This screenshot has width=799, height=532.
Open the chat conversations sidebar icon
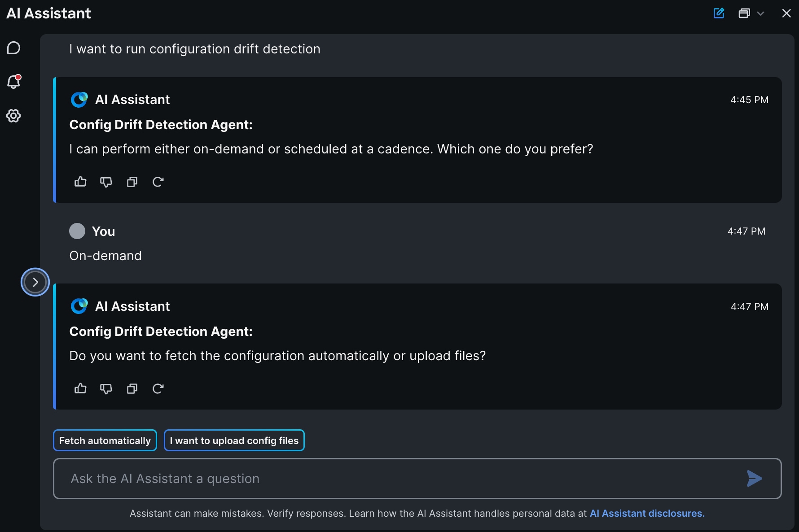pos(13,48)
